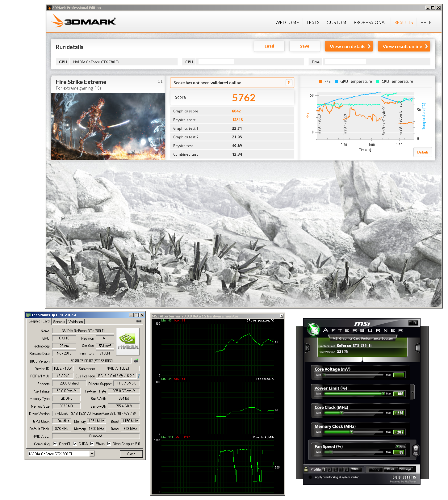Viewport: 448px width, 500px height.
Task: Click the Reset button in Afterburner
Action: [390, 469]
